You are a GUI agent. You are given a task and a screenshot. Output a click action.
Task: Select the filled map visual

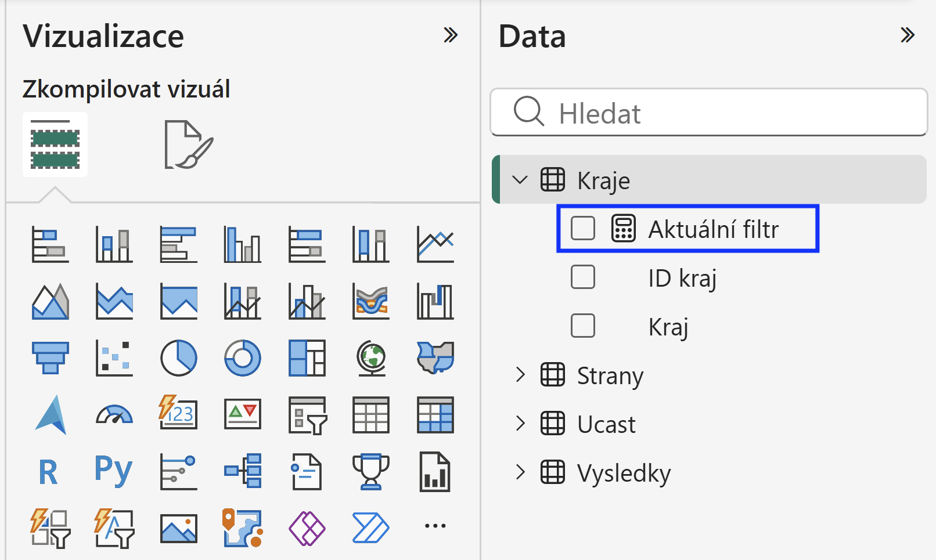435,358
